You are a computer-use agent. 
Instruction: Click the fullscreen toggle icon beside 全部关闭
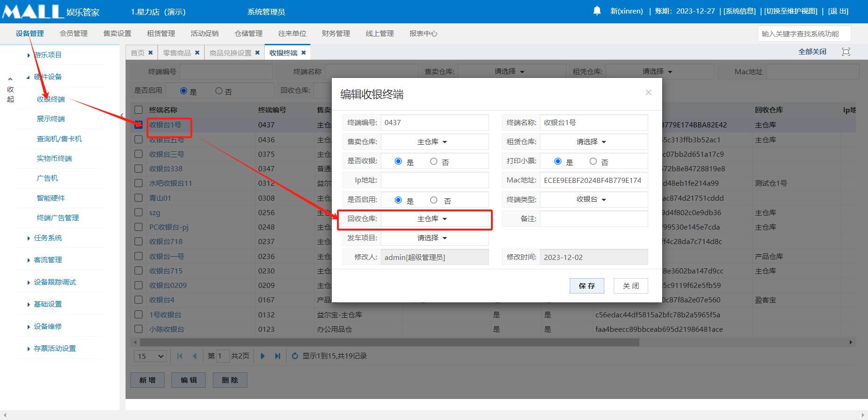pyautogui.click(x=846, y=52)
